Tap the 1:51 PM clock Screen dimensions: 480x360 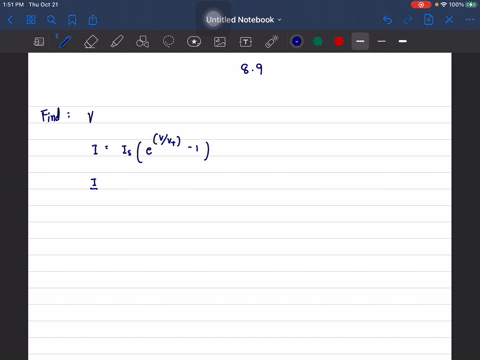coord(13,5)
